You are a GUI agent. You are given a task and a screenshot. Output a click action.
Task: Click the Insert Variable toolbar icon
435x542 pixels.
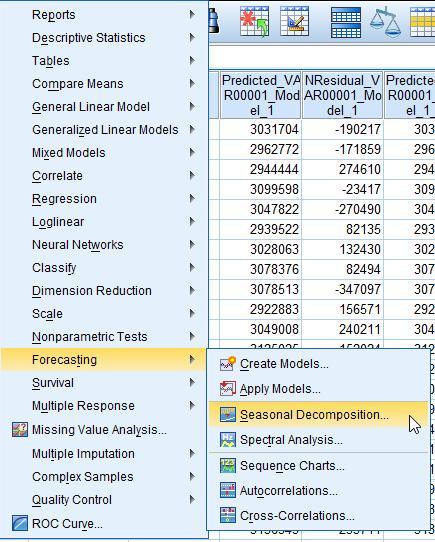tap(295, 21)
